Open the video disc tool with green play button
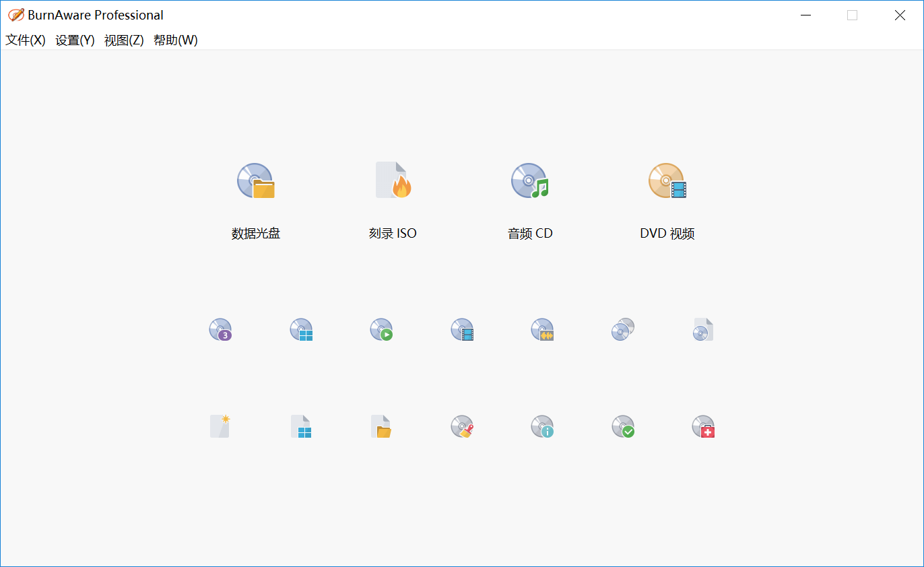Viewport: 924px width, 567px height. click(x=381, y=329)
